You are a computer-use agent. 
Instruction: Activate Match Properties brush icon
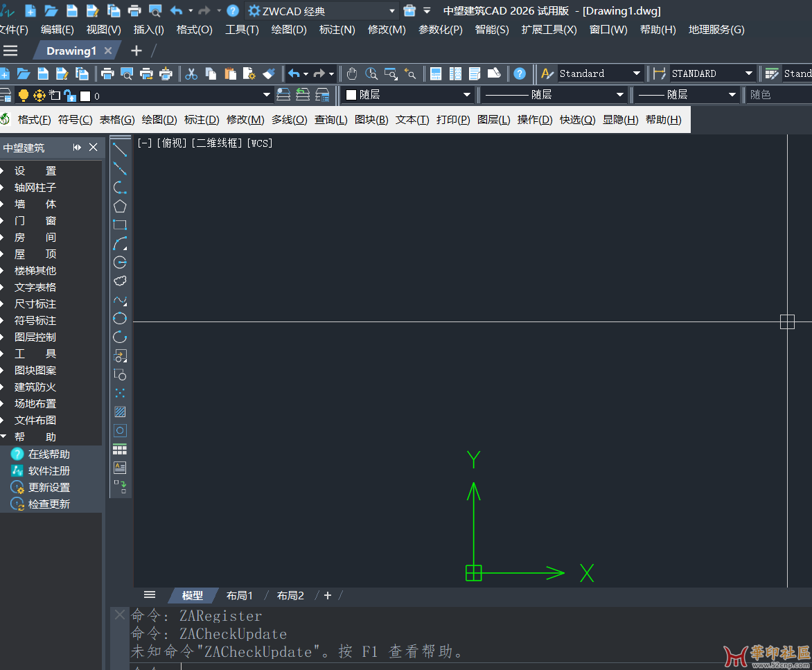click(269, 73)
